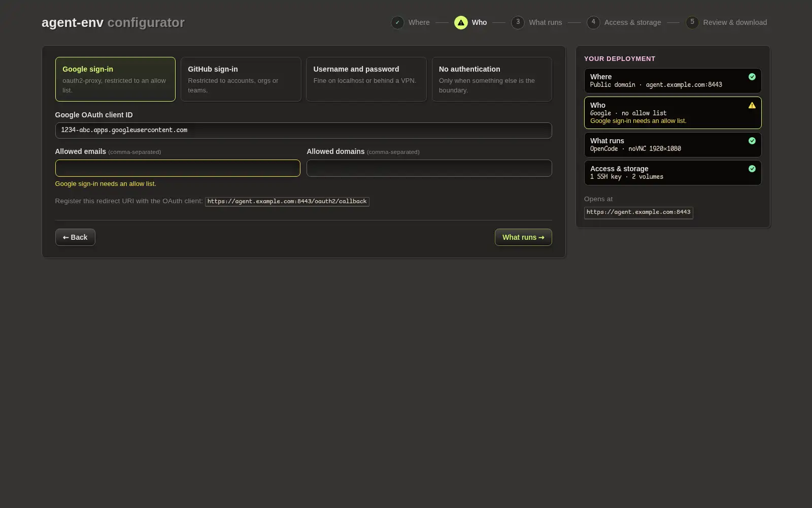The image size is (812, 508).
Task: Select Google sign-in authentication option
Action: pos(115,79)
